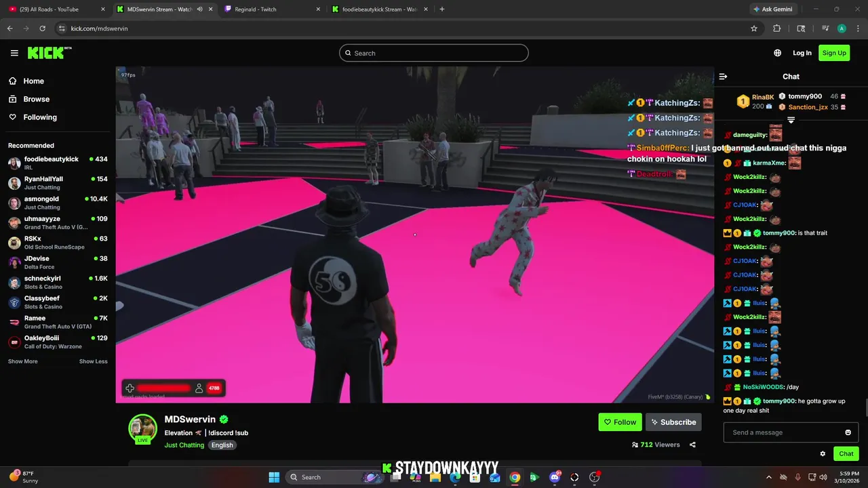Expand list with Show More
This screenshot has height=488, width=868.
[22, 361]
